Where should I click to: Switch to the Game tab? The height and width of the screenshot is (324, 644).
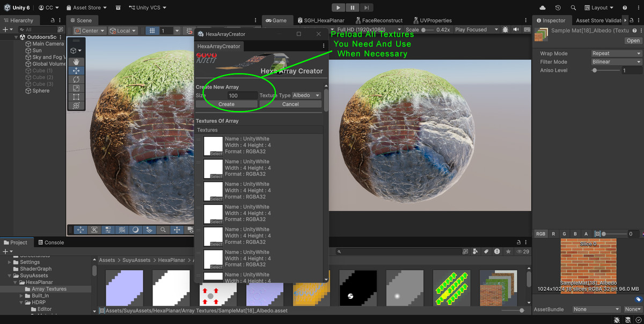pos(276,20)
